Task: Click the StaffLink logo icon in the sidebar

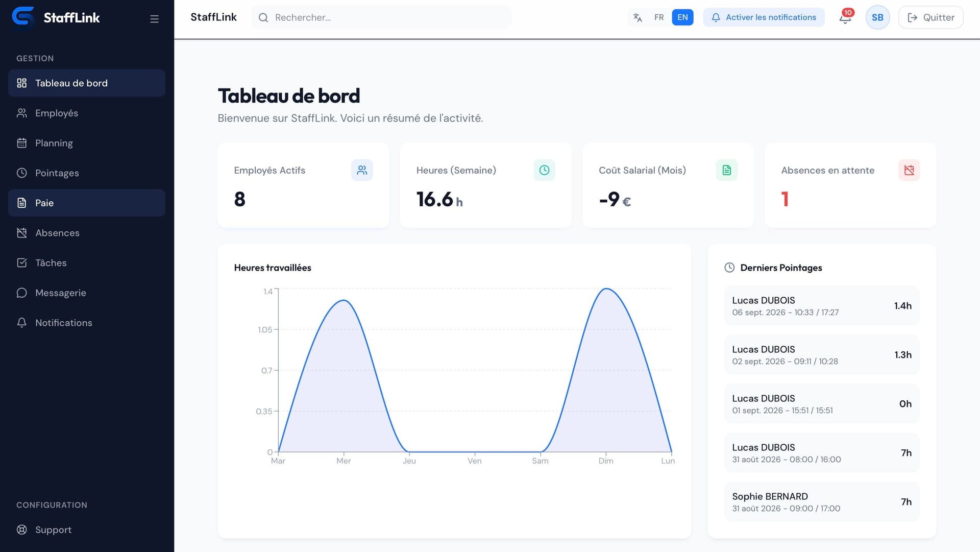Action: click(x=23, y=17)
